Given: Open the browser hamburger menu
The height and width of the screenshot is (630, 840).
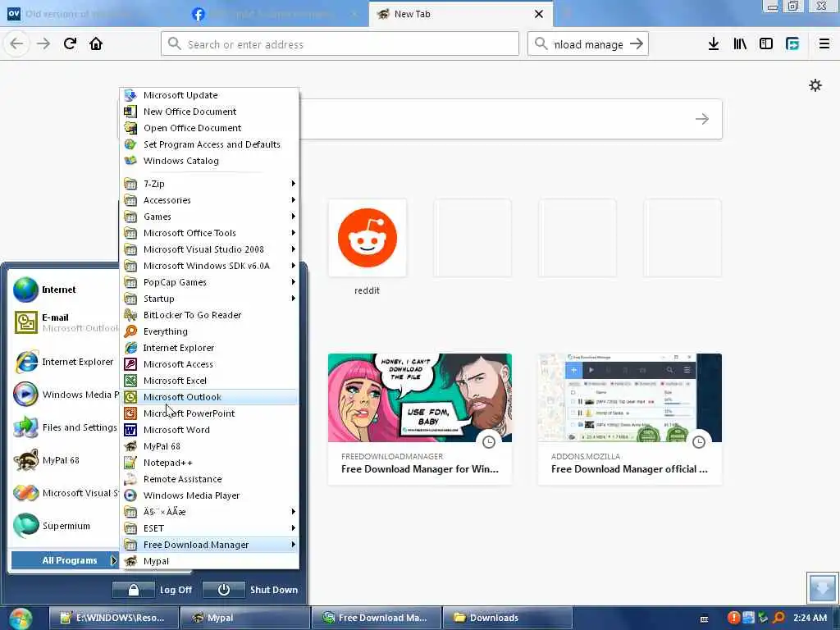Looking at the screenshot, I should point(824,44).
